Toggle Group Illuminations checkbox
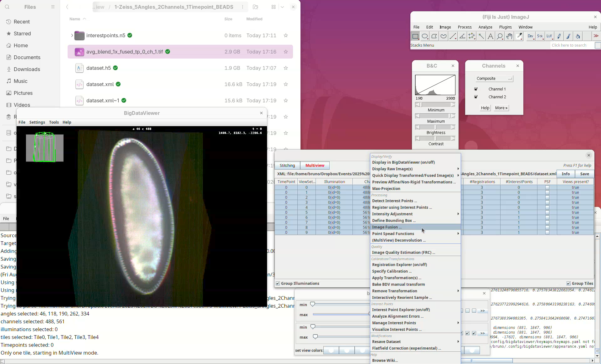 point(278,283)
